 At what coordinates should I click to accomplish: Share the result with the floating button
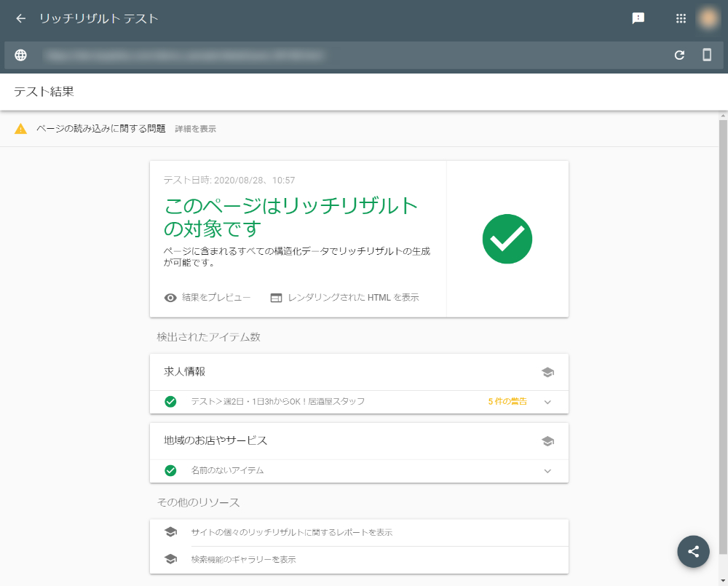693,552
